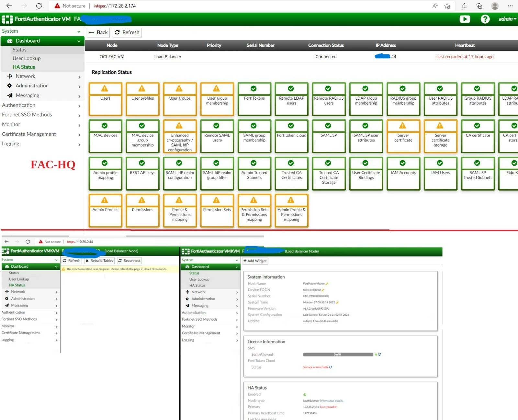Open the video tutorials play icon
Image resolution: width=518 pixels, height=420 pixels.
pos(465,19)
